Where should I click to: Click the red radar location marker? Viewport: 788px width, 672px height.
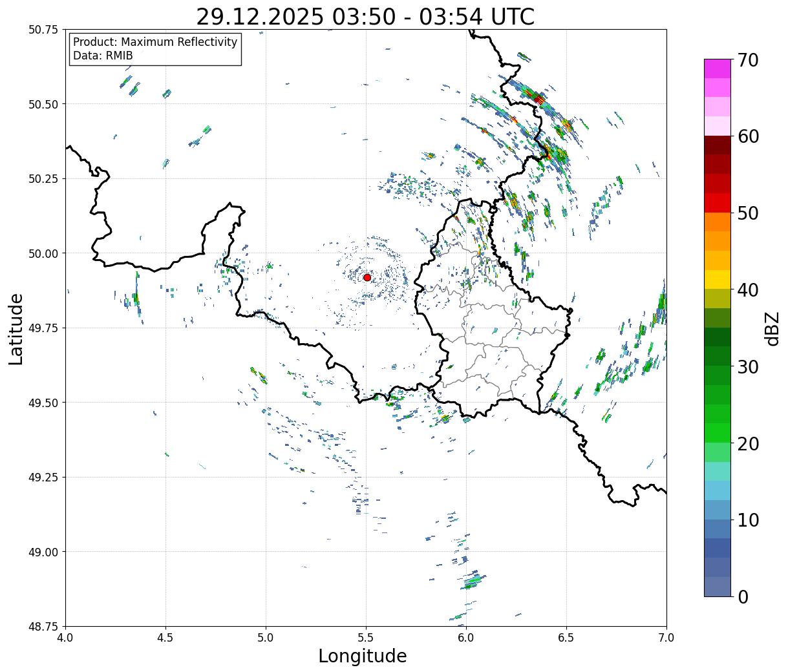tap(367, 277)
